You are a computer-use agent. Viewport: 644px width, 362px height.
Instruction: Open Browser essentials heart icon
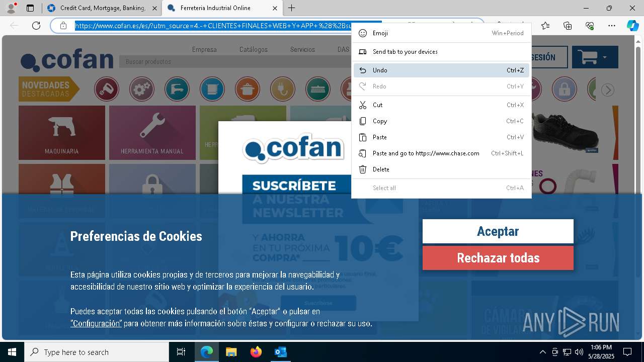coord(590,26)
